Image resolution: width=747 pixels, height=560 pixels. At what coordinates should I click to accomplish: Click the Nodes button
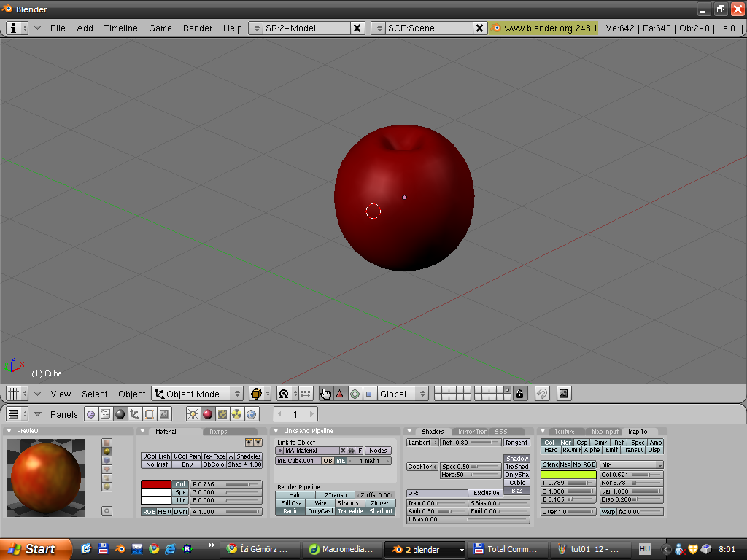coord(377,451)
